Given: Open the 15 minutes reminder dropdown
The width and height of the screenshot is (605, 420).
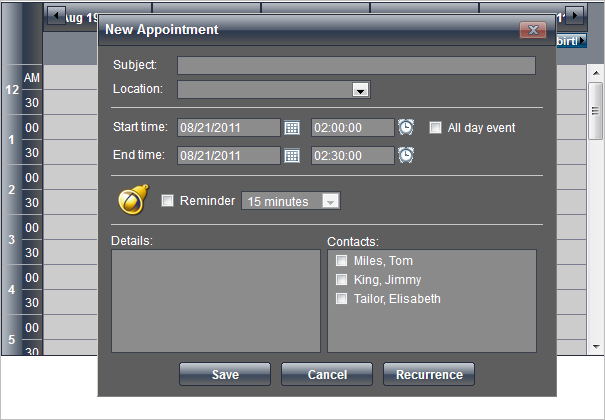Looking at the screenshot, I should [329, 202].
